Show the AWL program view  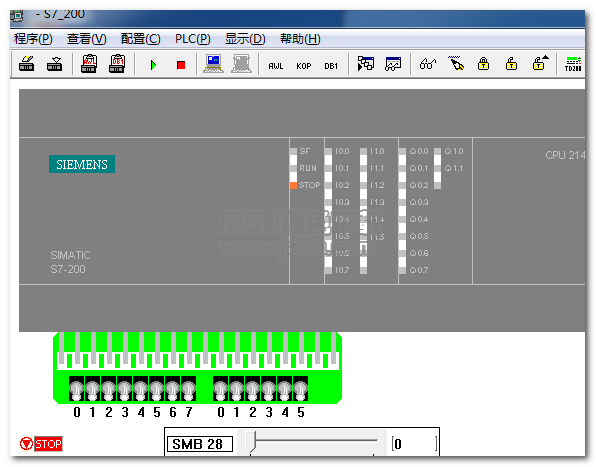(x=276, y=66)
